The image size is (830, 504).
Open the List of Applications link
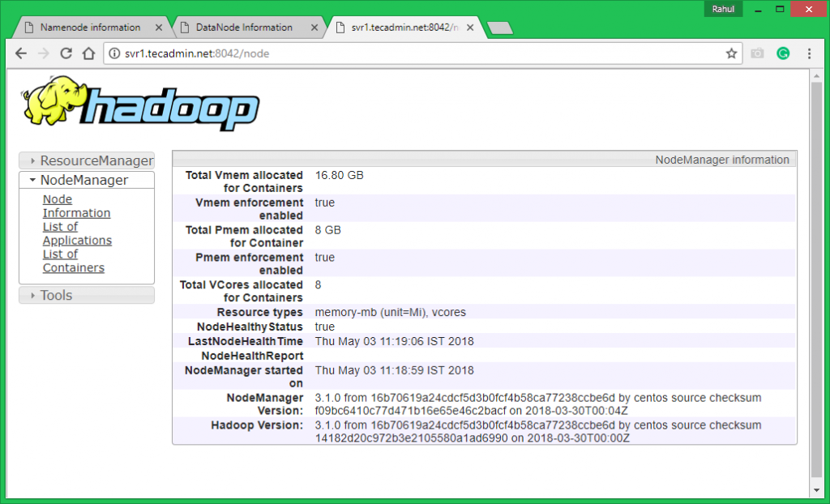(x=76, y=233)
